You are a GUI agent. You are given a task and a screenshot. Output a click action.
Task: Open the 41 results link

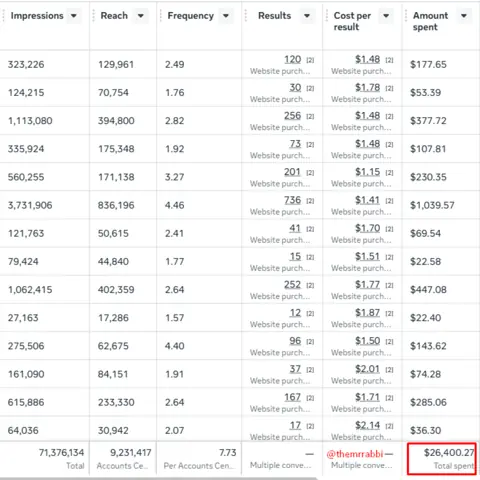pos(295,228)
